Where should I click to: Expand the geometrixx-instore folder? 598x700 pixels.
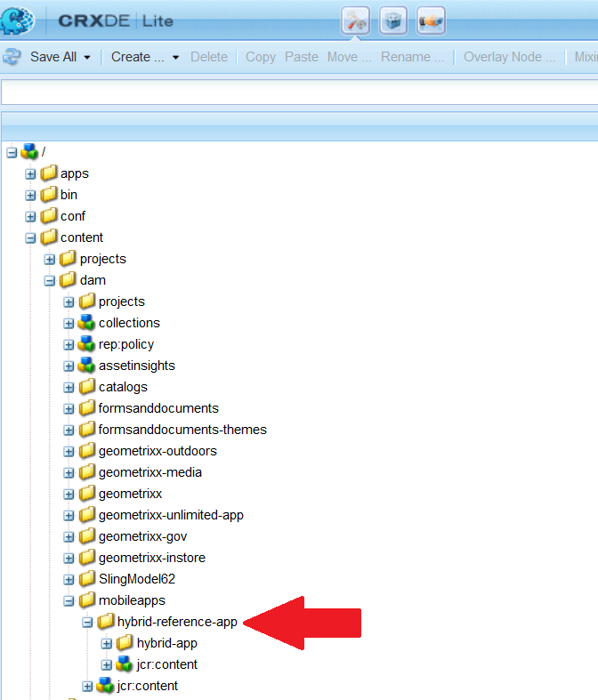point(69,559)
